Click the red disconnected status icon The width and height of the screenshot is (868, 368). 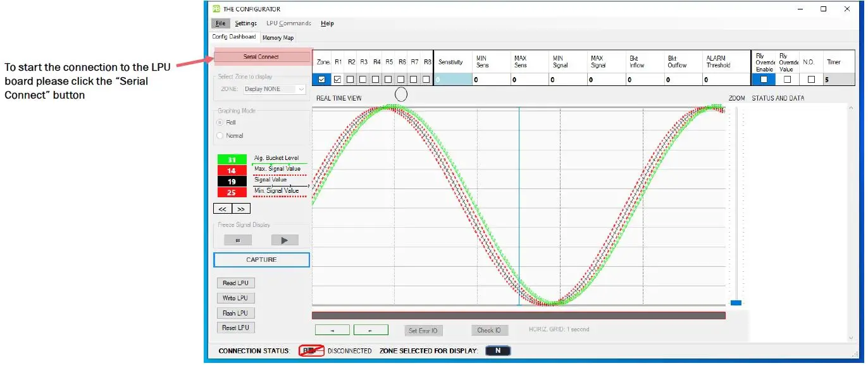311,350
